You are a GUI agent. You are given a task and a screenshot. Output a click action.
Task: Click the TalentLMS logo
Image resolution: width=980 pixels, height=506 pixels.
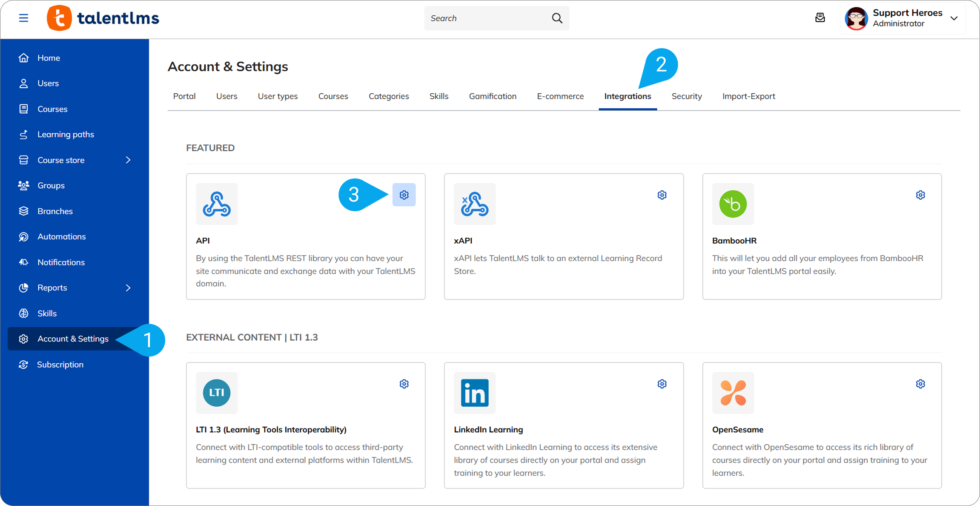point(103,18)
